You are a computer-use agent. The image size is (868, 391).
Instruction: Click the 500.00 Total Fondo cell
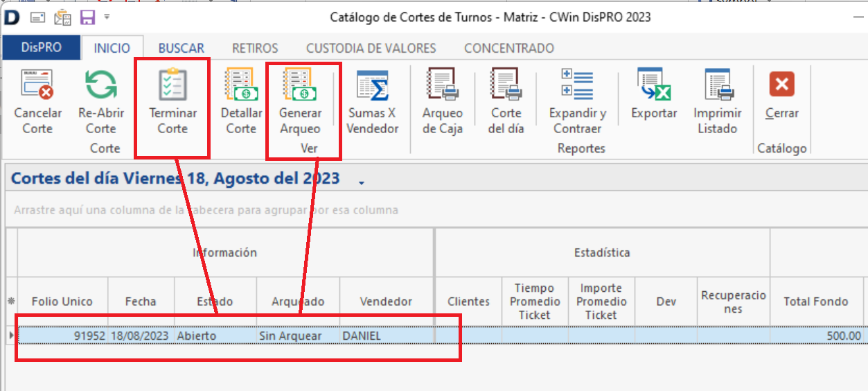pyautogui.click(x=816, y=336)
